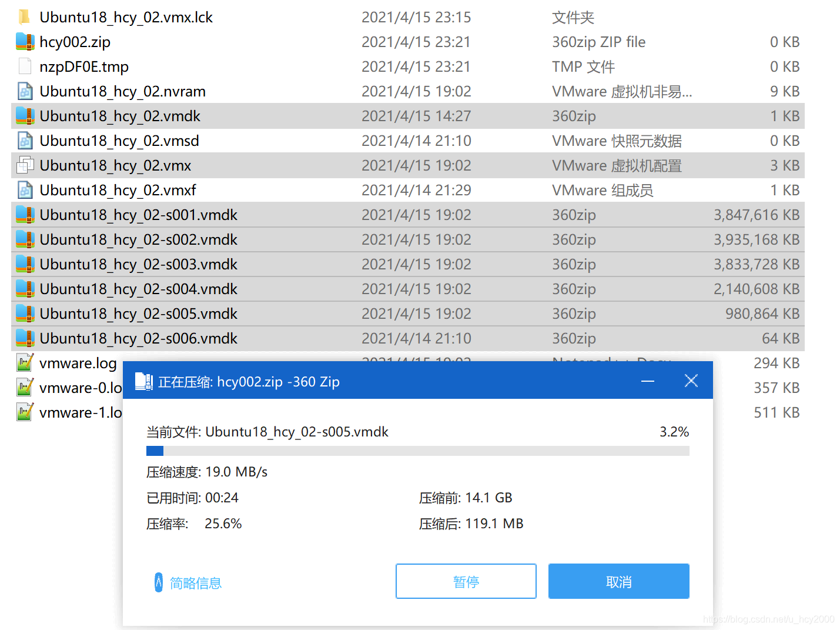Select file name Ubuntu18_hcy_02-s005.vmdk in list

click(x=138, y=314)
